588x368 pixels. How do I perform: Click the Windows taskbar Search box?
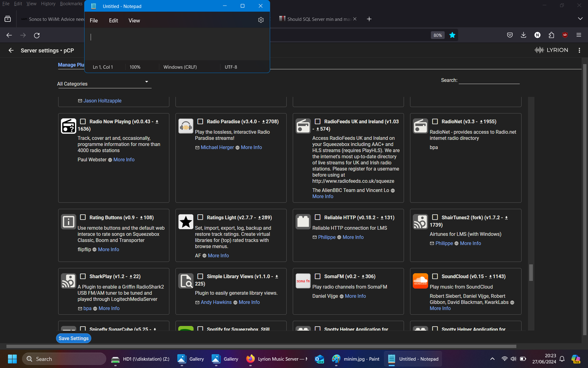64,359
